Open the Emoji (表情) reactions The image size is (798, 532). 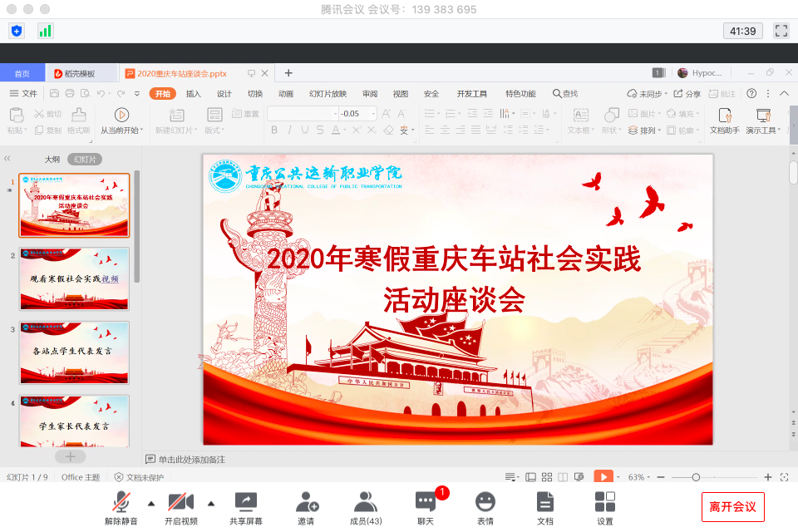485,507
